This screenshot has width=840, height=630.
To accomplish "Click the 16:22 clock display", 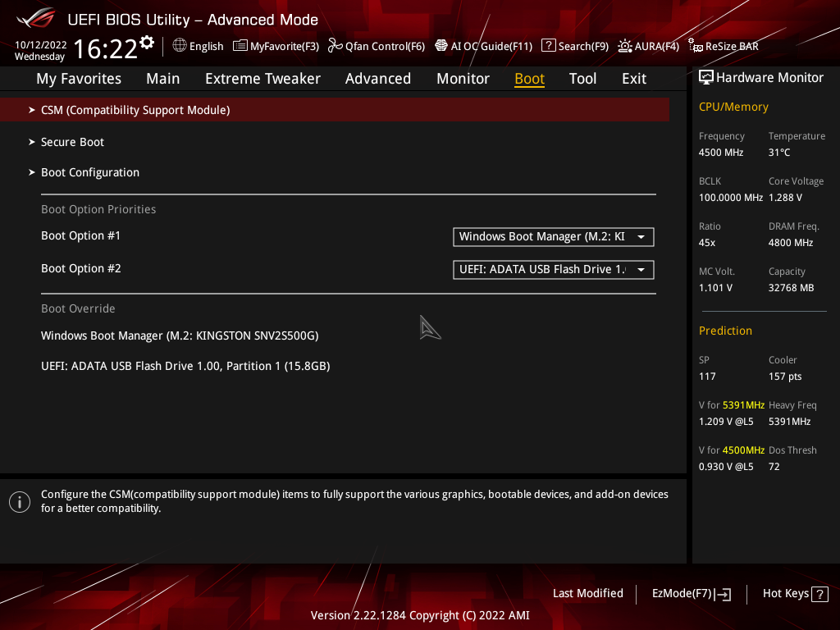I will [x=105, y=49].
